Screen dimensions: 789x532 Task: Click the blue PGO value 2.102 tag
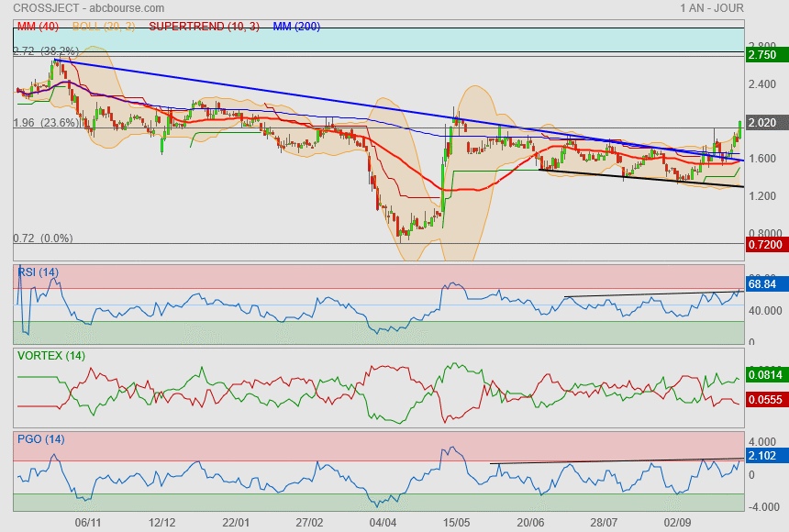coord(763,456)
